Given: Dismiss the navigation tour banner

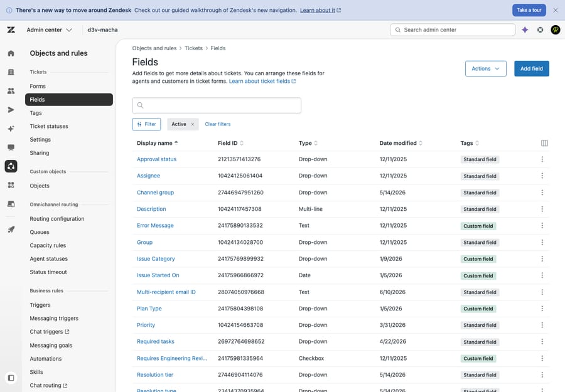Looking at the screenshot, I should [x=556, y=10].
